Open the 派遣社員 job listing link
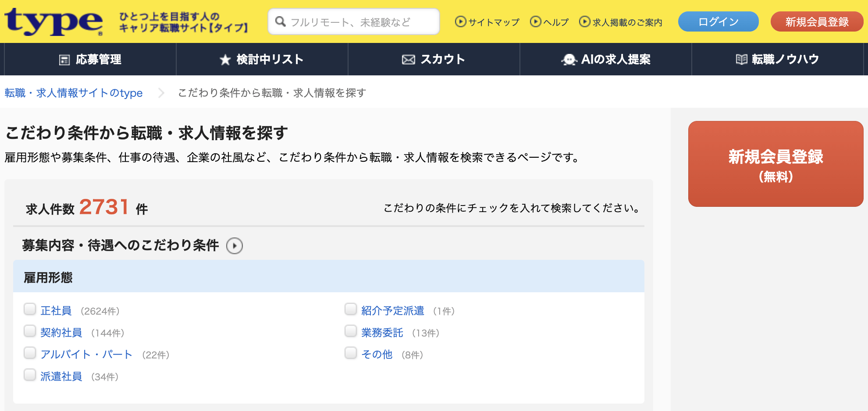This screenshot has height=411, width=868. click(x=61, y=376)
